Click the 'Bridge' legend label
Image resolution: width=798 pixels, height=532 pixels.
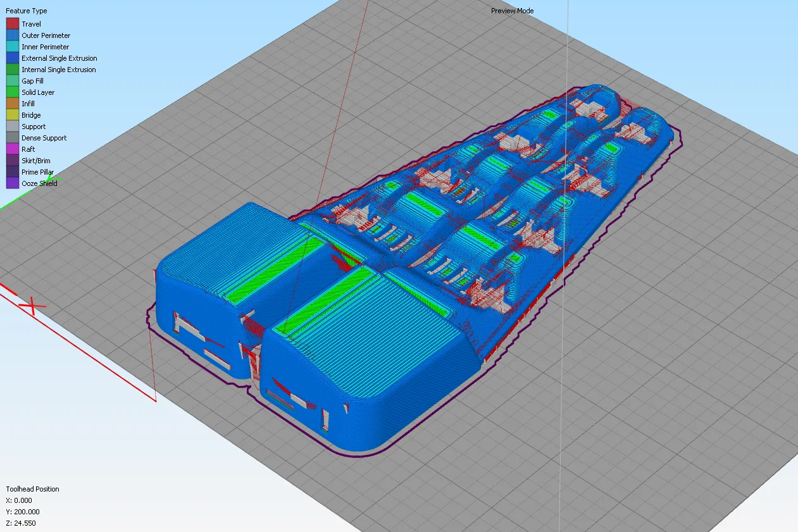click(x=31, y=115)
